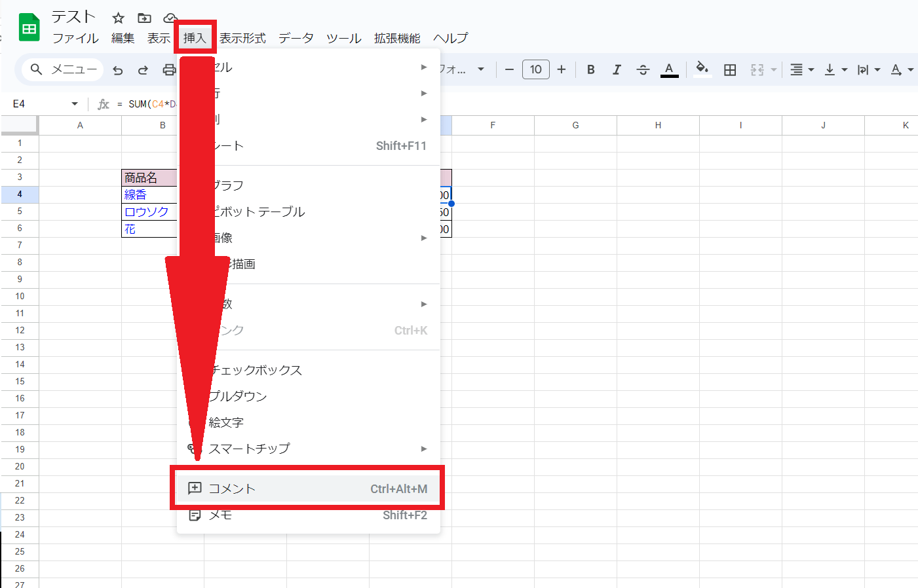This screenshot has height=588, width=918.
Task: Open the fill color picker
Action: point(702,69)
